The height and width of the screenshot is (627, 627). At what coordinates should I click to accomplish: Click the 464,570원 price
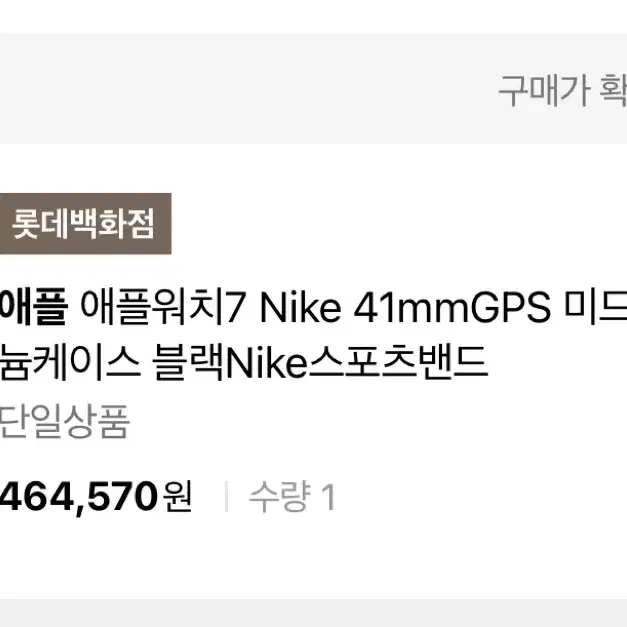(96, 497)
